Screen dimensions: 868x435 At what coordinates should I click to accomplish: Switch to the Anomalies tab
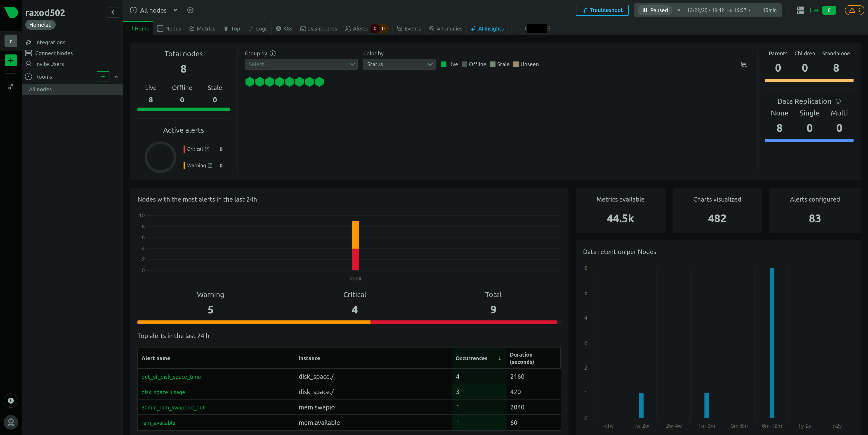[x=446, y=29]
